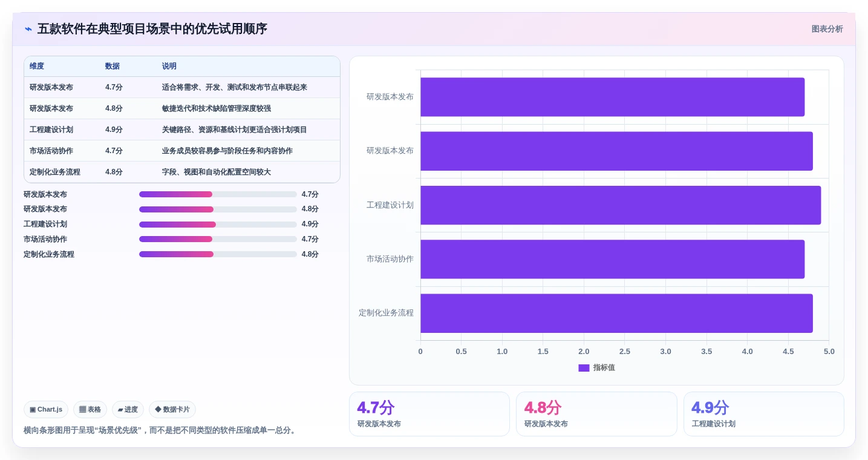Screen dimensions: 868x460
Task: Open the 4.8分 研发版本发布 data card
Action: pyautogui.click(x=596, y=414)
